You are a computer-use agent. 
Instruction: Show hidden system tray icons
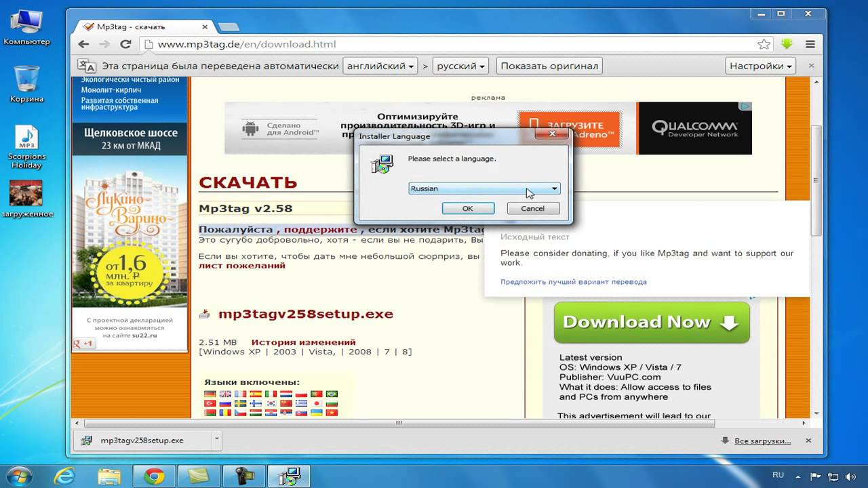[x=799, y=476]
